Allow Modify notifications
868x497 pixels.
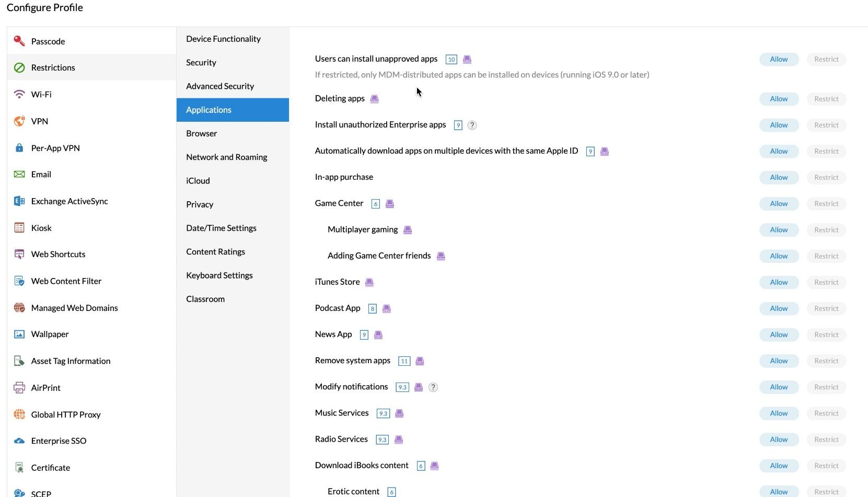click(779, 387)
